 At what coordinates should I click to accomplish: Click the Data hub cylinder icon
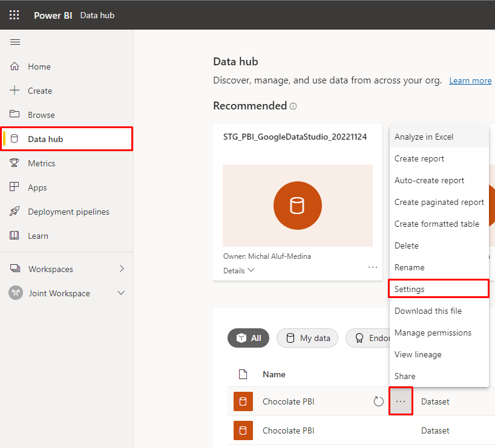[15, 138]
